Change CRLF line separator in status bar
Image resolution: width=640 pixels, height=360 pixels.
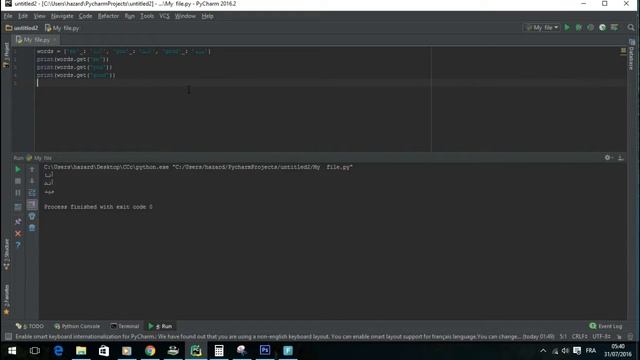pos(580,336)
